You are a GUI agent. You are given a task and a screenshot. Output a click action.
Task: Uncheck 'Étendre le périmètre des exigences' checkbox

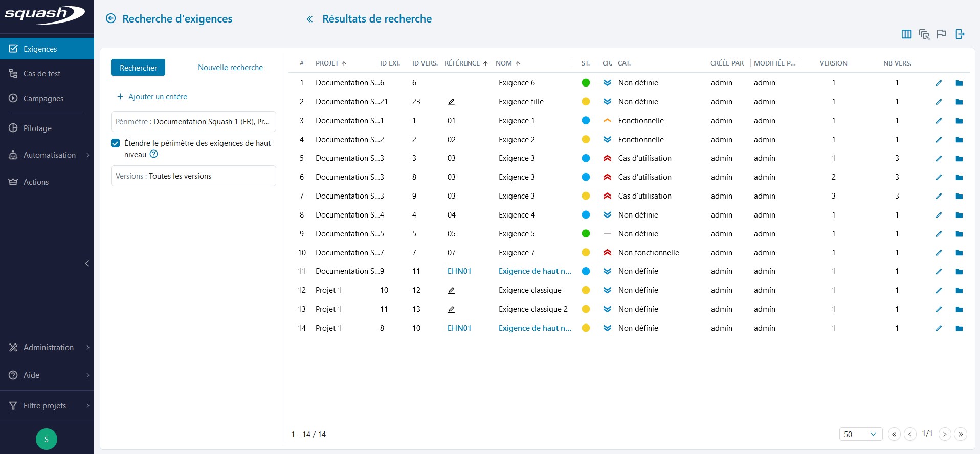click(x=116, y=143)
